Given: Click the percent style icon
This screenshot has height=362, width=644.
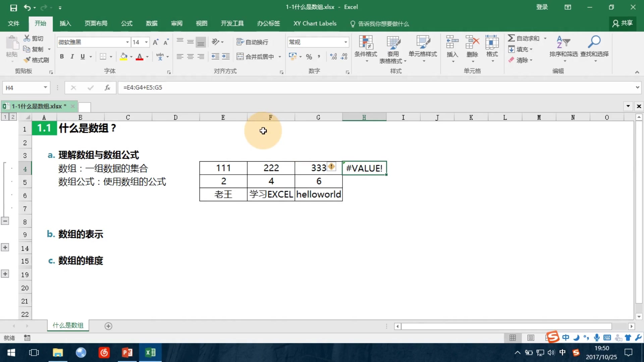Looking at the screenshot, I should coord(309,57).
